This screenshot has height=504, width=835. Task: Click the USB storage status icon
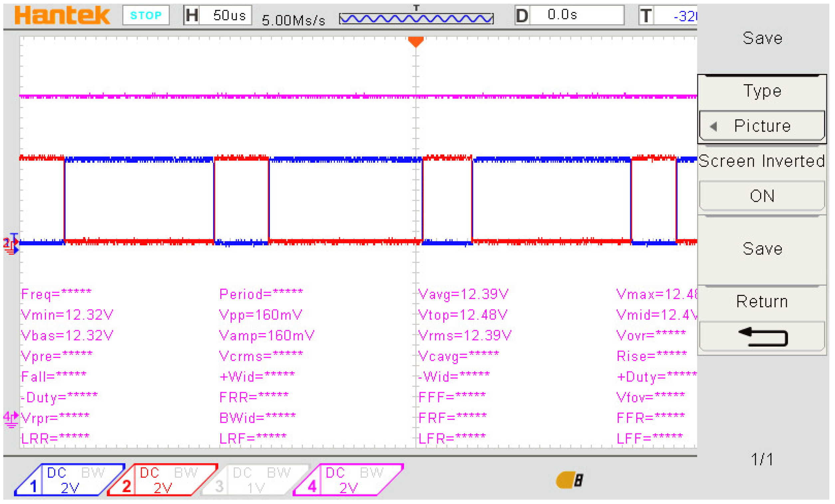(x=569, y=480)
